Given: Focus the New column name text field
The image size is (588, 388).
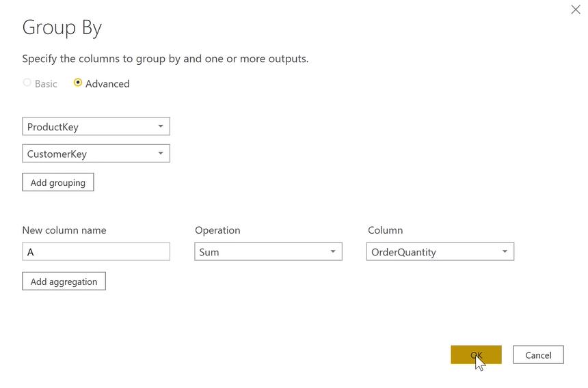Looking at the screenshot, I should 96,252.
